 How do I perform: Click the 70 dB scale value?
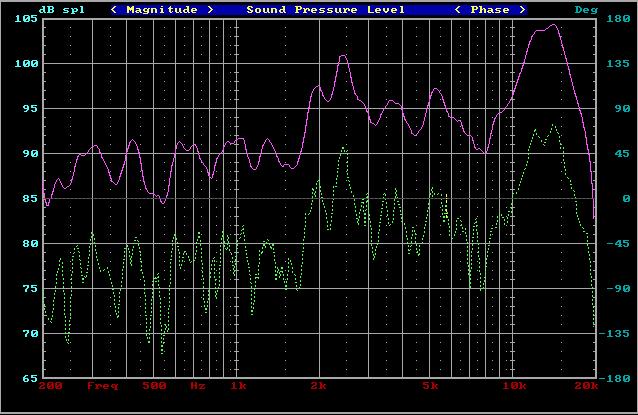coord(30,334)
